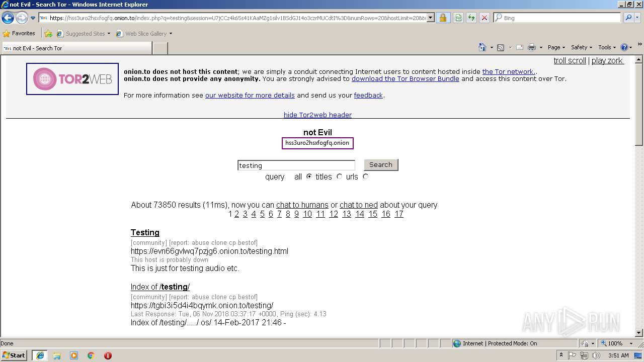Open the recent pages dropdown arrow
This screenshot has width=644, height=362.
(33, 18)
